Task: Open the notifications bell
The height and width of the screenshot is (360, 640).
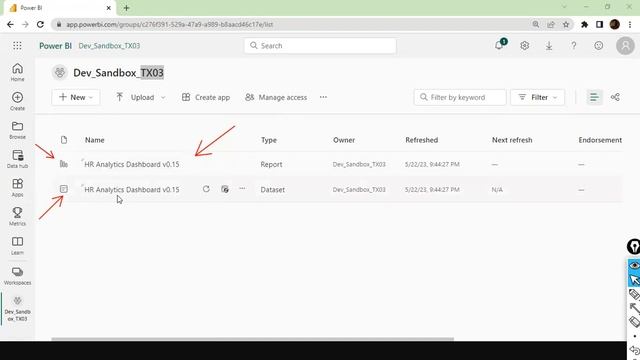Action: tap(500, 45)
